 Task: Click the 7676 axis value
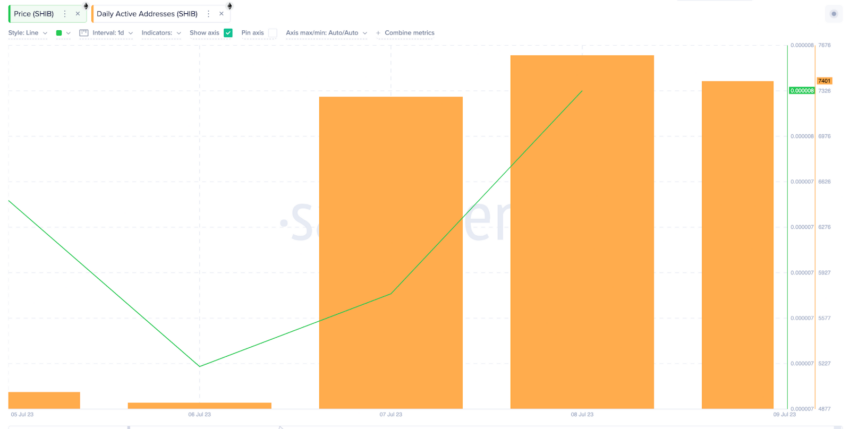(824, 45)
